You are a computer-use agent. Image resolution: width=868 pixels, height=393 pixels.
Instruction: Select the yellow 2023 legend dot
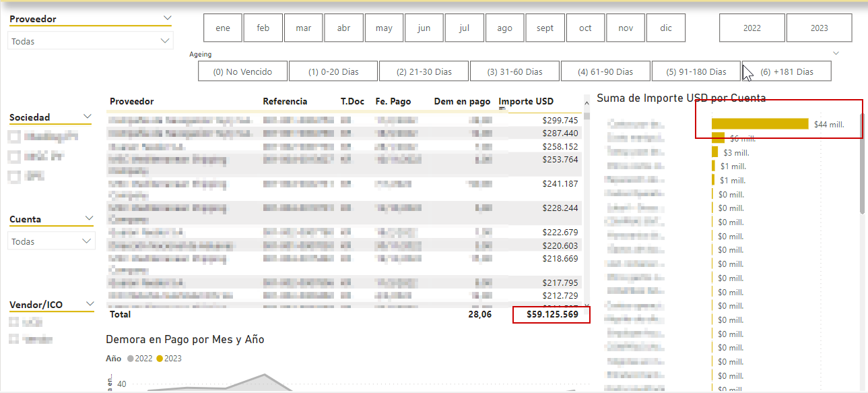click(x=160, y=359)
